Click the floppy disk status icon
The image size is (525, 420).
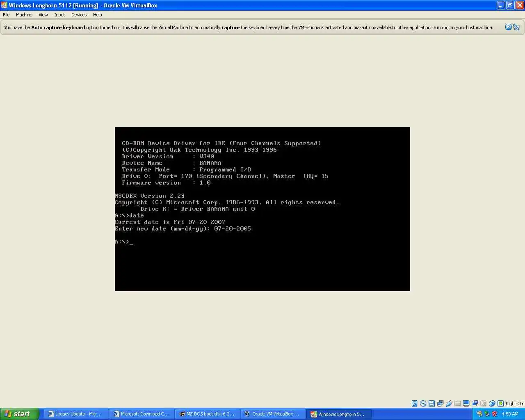click(x=431, y=404)
